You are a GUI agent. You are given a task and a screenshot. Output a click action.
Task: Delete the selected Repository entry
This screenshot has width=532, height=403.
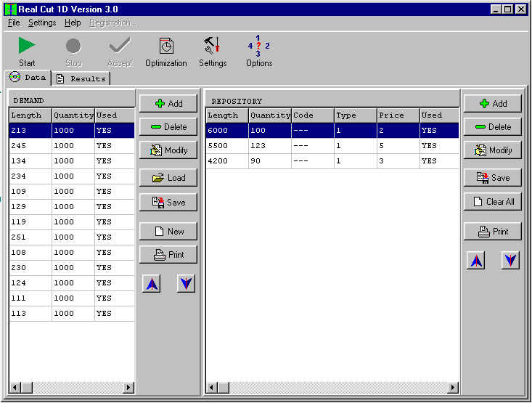493,127
